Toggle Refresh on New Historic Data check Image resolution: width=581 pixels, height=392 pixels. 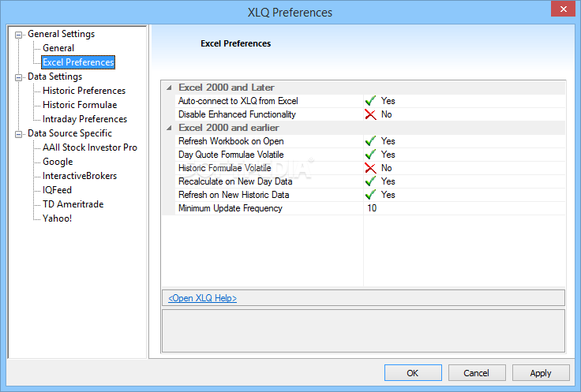pyautogui.click(x=370, y=195)
